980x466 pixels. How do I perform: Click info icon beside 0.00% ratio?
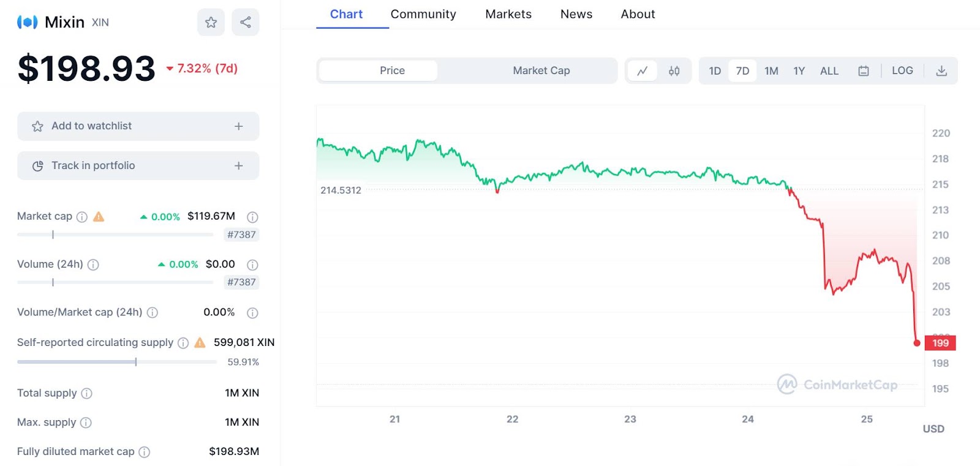pyautogui.click(x=252, y=312)
